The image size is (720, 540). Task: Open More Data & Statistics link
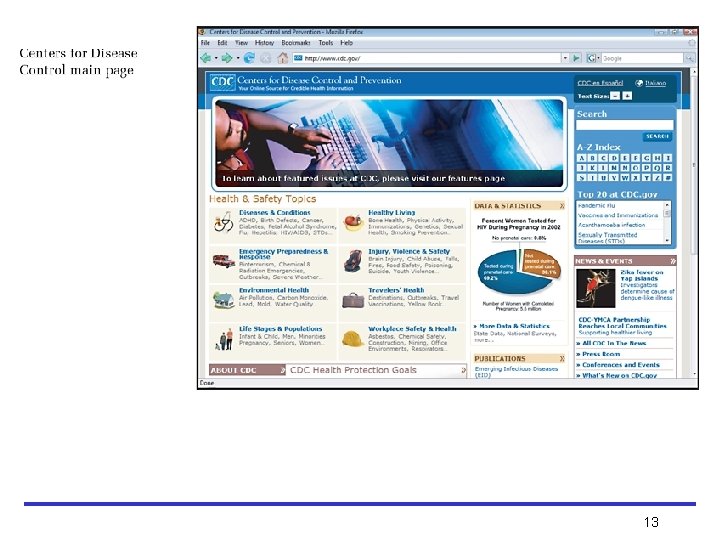tap(512, 326)
